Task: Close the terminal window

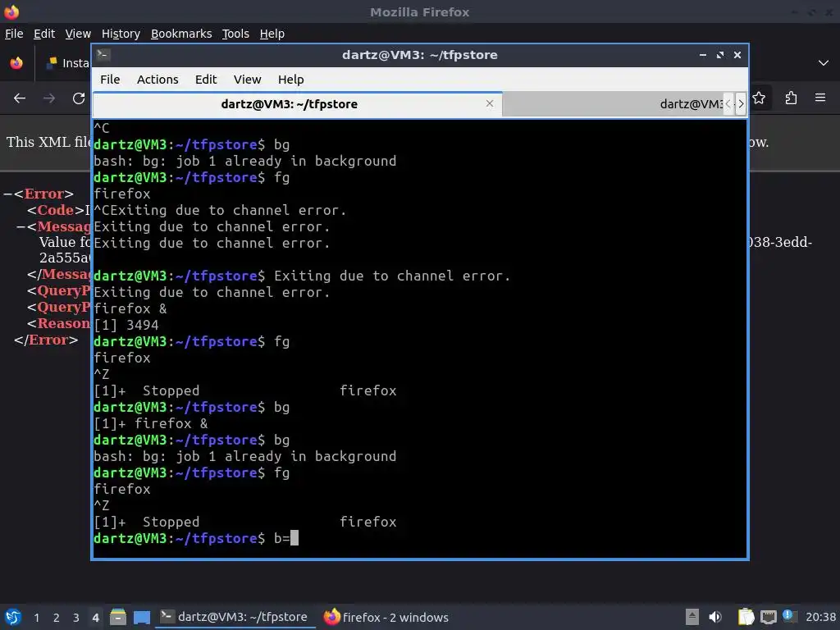Action: (x=737, y=55)
